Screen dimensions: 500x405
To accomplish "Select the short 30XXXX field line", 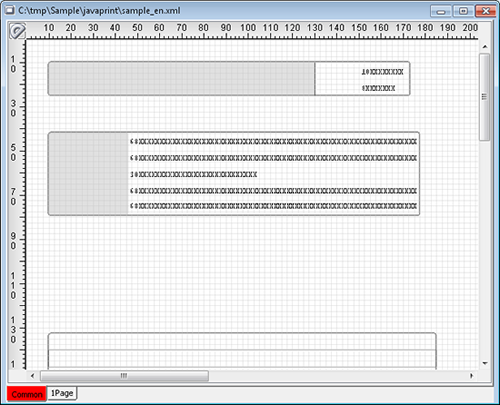I will (x=194, y=174).
